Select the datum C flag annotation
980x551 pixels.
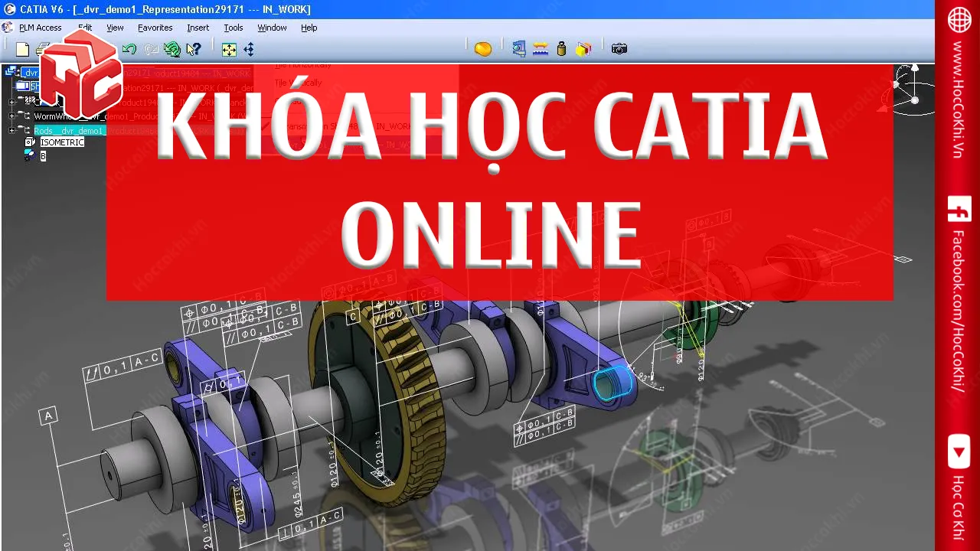click(x=353, y=316)
